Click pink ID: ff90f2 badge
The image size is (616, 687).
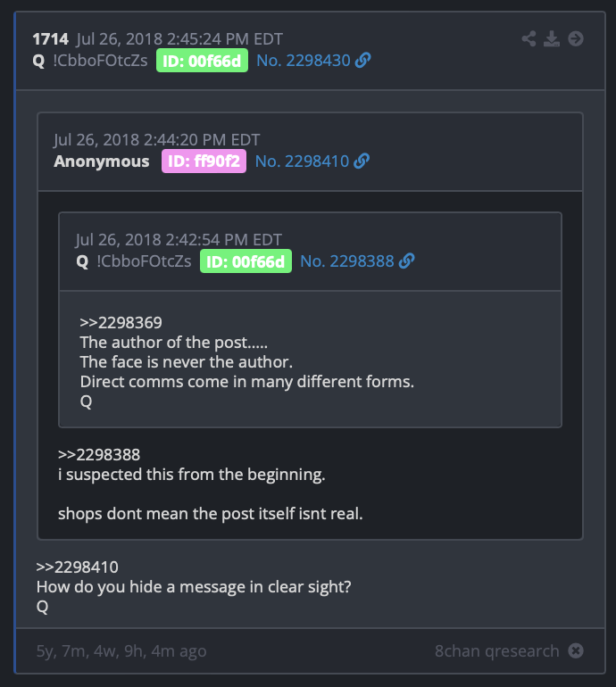coord(204,161)
